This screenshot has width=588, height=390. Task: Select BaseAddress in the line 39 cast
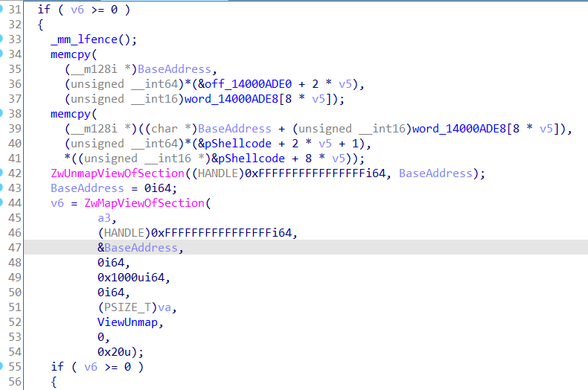click(x=234, y=129)
